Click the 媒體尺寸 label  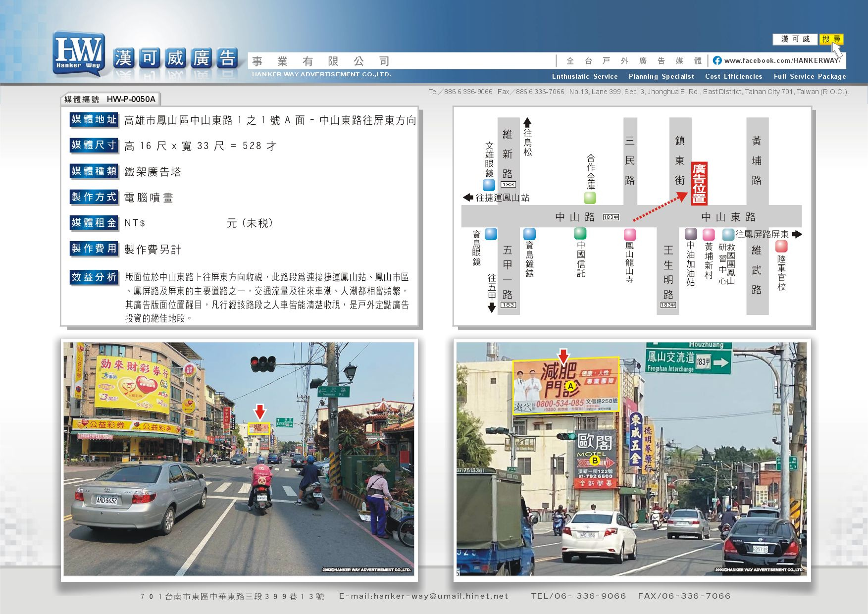(94, 145)
